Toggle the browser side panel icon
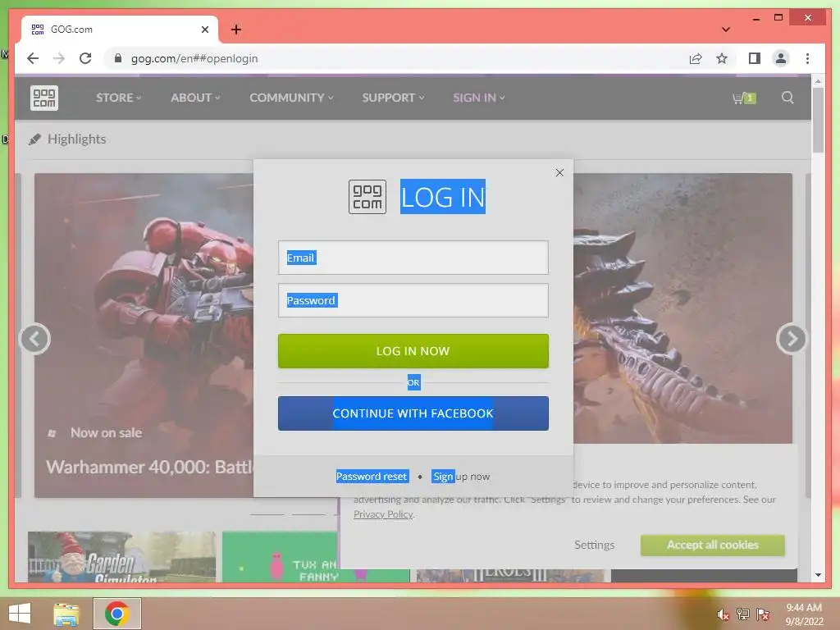Viewport: 840px width, 630px height. (x=755, y=58)
